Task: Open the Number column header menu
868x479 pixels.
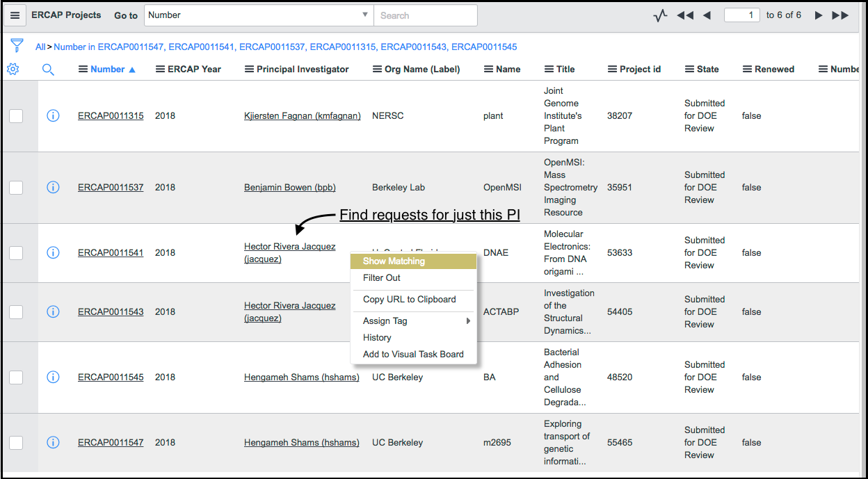Action: pos(83,69)
